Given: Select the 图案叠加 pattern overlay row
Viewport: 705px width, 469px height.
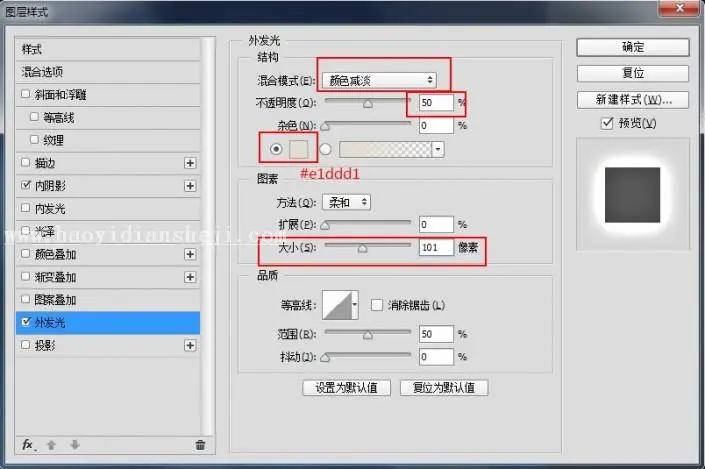Looking at the screenshot, I should [108, 299].
